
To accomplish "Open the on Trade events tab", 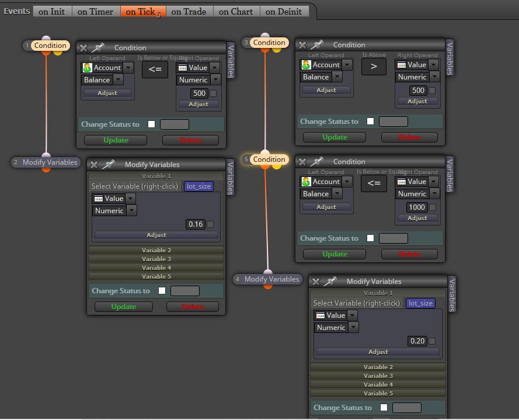I will [189, 12].
